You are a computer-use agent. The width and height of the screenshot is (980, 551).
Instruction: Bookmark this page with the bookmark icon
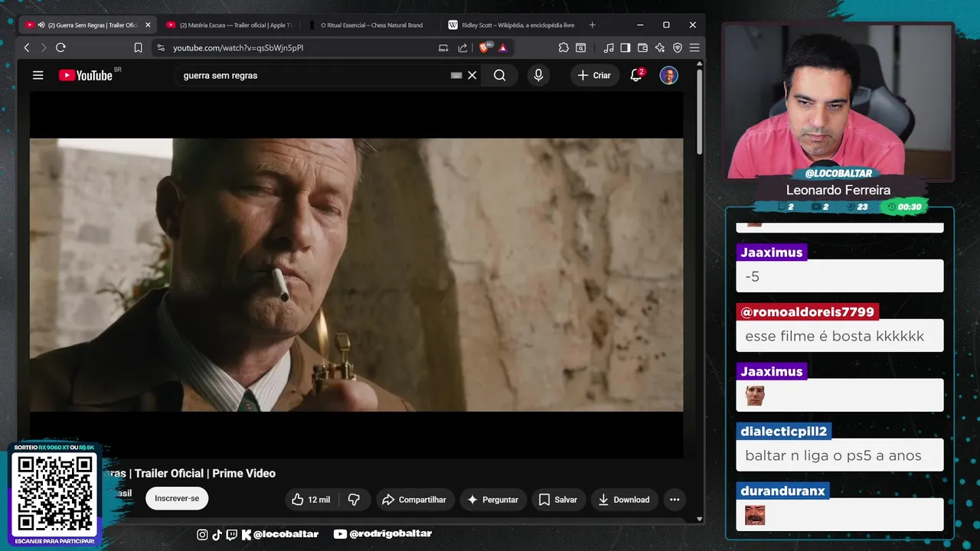coord(138,47)
